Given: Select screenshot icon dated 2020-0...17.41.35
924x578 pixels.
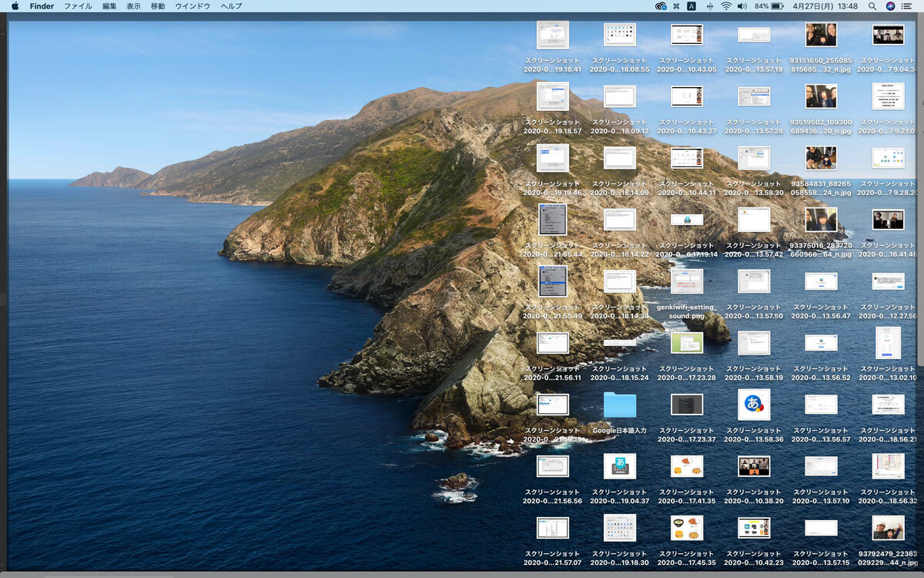Looking at the screenshot, I should [x=687, y=466].
